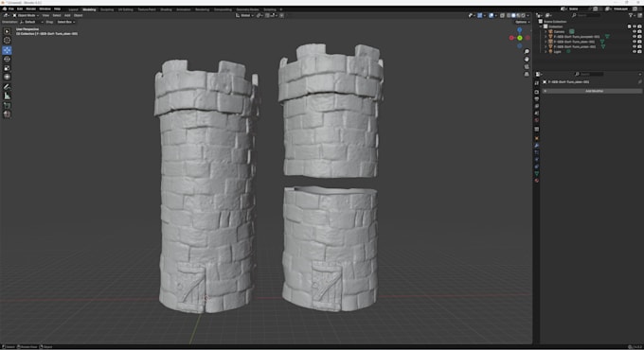This screenshot has height=350, width=644.
Task: Activate the Transform tool
Action: click(7, 77)
